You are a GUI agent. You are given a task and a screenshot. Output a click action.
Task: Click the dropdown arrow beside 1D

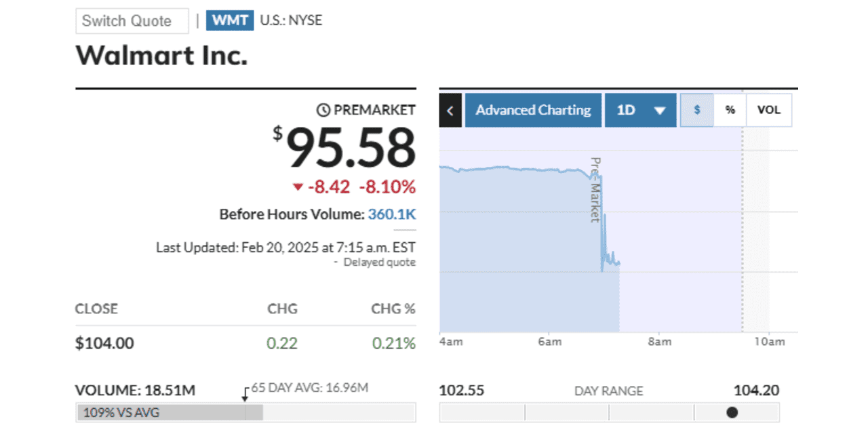click(659, 111)
